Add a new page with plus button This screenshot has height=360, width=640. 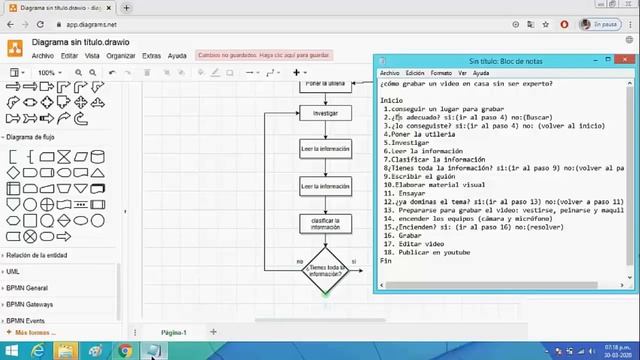213,332
